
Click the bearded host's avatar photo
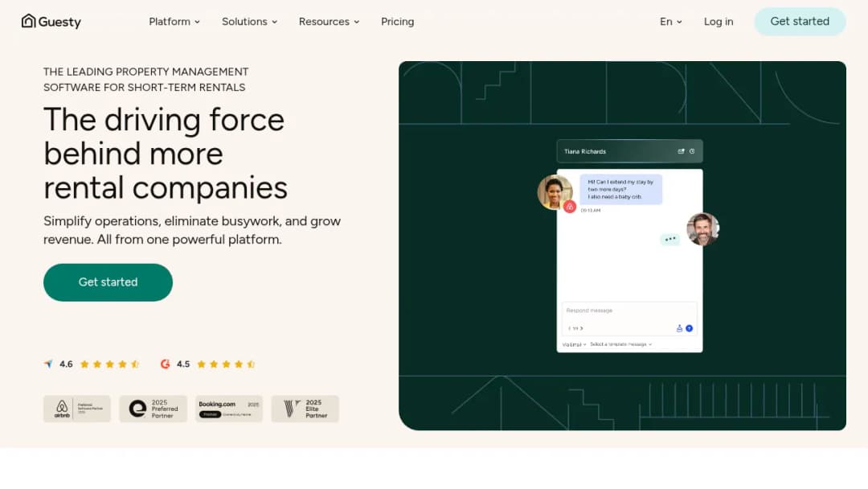[703, 228]
